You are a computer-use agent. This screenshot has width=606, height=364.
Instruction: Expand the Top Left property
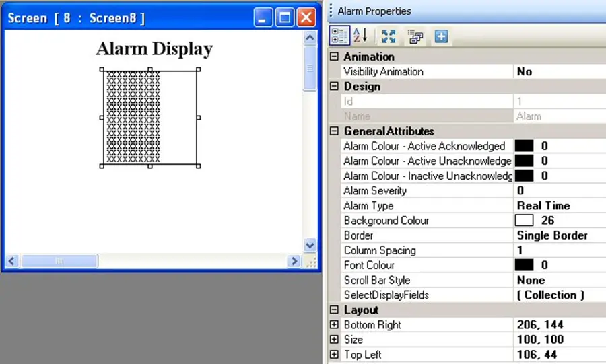tap(334, 355)
